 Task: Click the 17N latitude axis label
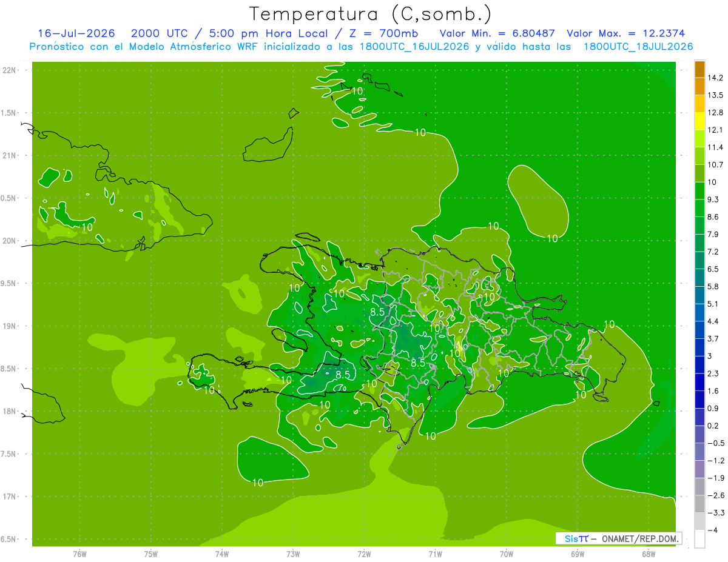(10, 497)
